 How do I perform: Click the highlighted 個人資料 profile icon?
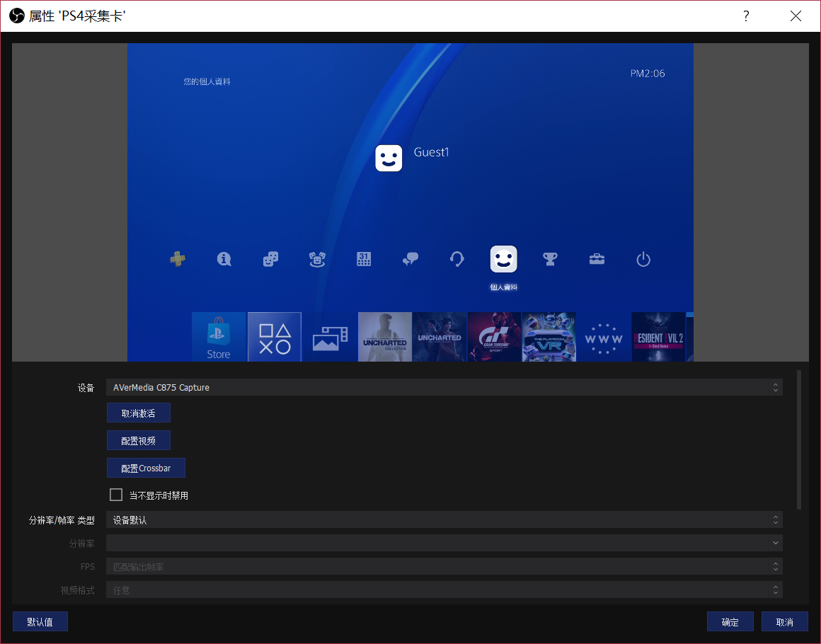pos(504,259)
